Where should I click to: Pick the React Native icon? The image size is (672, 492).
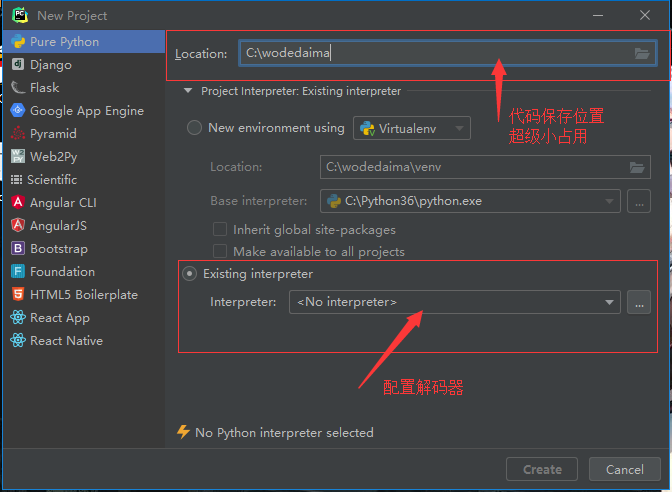click(x=18, y=341)
